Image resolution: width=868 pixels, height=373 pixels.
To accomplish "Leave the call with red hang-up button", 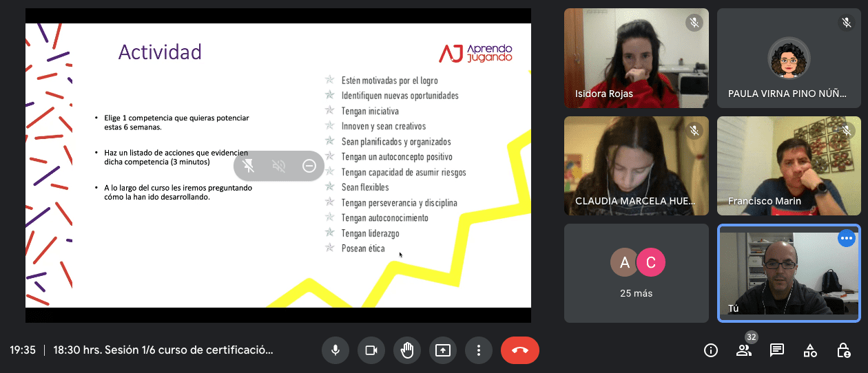I will pos(520,350).
